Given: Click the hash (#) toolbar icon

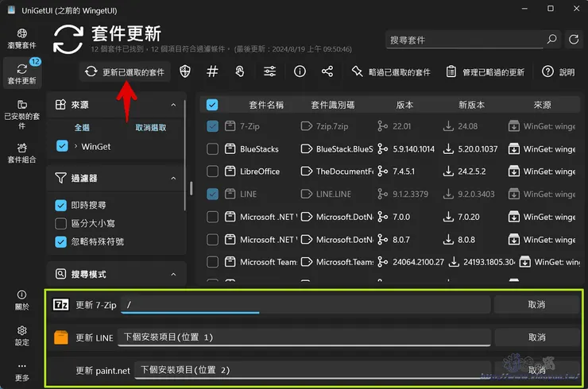Looking at the screenshot, I should point(212,71).
